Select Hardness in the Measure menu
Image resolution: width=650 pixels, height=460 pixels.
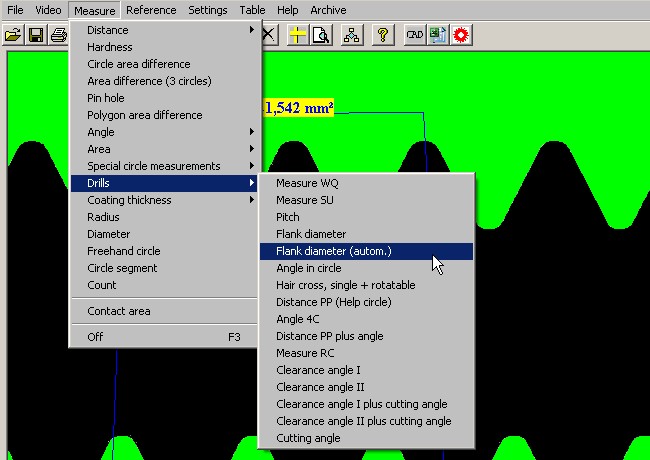(x=110, y=47)
